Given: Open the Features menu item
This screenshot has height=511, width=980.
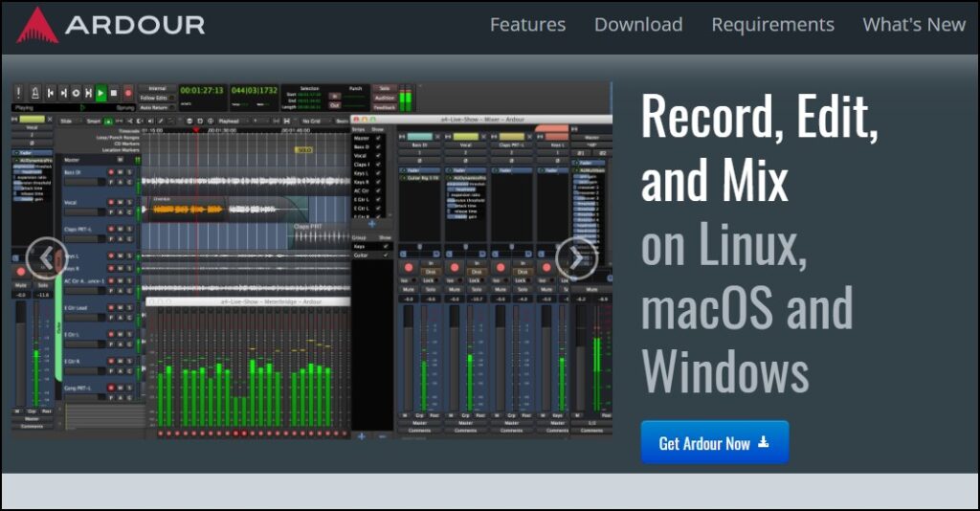Looking at the screenshot, I should (527, 25).
